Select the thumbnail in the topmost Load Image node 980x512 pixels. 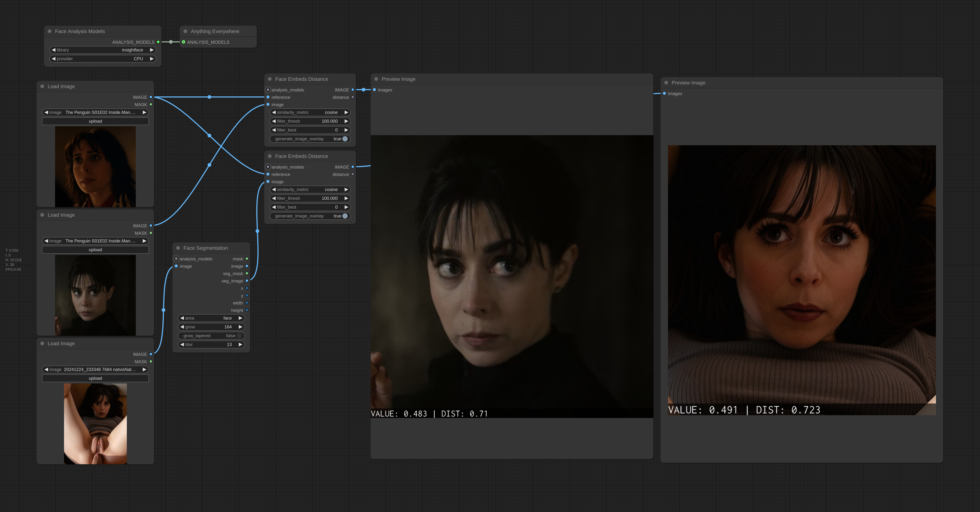95,167
